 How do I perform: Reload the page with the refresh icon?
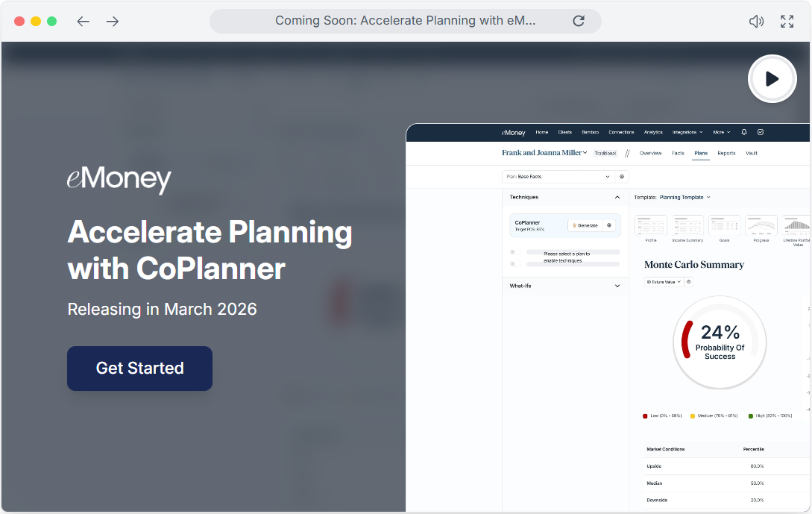point(579,21)
